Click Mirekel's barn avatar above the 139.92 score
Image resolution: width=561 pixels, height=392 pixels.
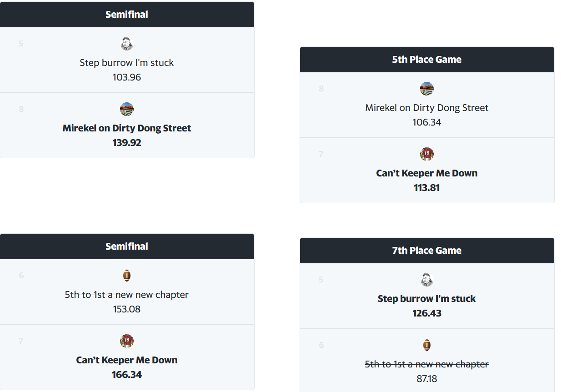pos(127,109)
